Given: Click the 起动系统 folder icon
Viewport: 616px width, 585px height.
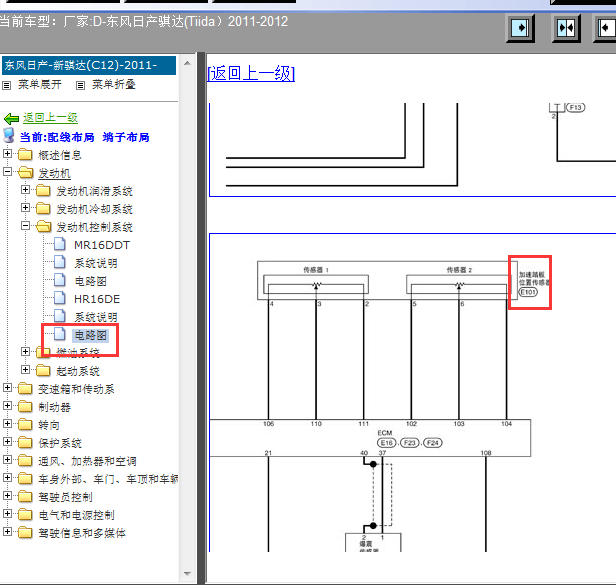Looking at the screenshot, I should 43,370.
